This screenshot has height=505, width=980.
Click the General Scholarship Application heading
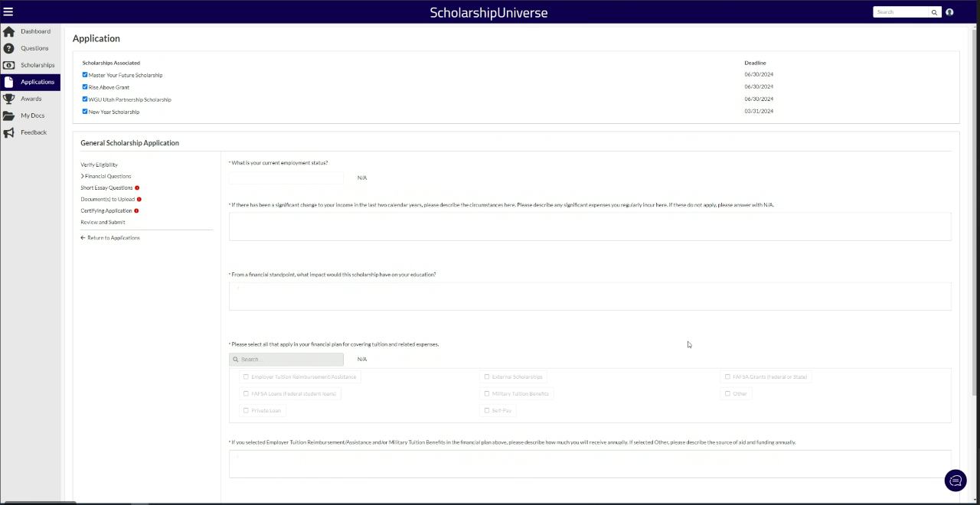tap(129, 143)
